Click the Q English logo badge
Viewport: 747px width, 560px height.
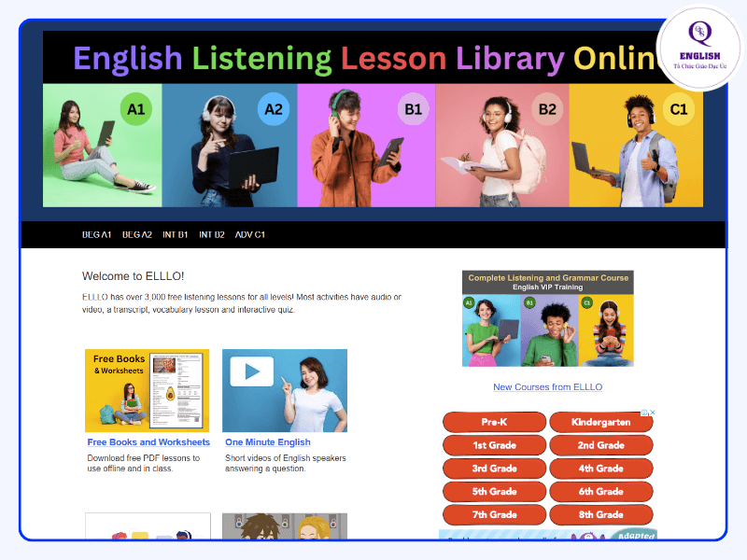(x=699, y=48)
